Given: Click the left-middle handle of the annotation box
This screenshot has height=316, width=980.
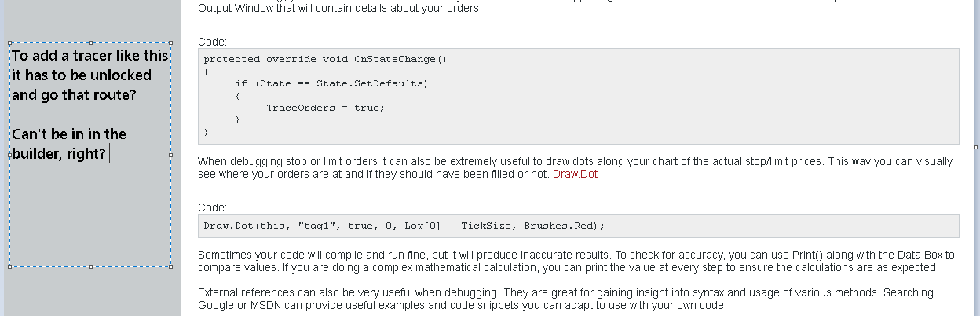Looking at the screenshot, I should [10, 155].
